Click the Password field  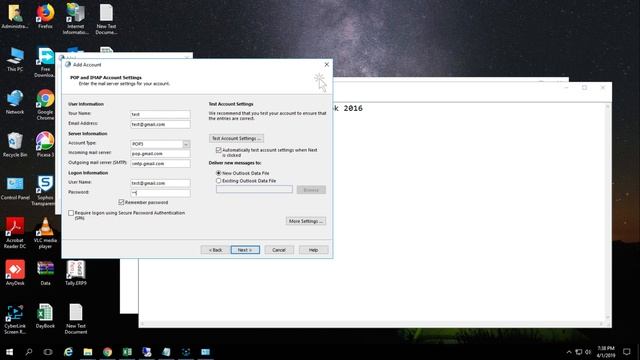pos(160,193)
